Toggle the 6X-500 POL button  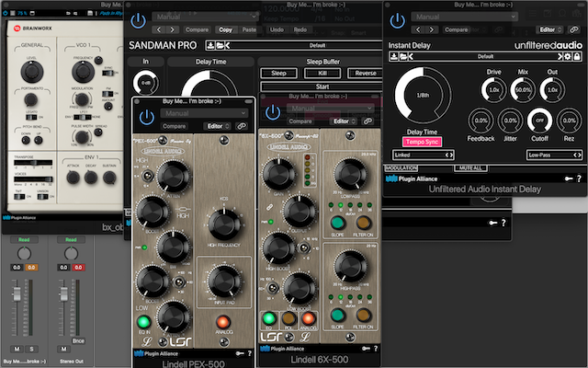[288, 318]
